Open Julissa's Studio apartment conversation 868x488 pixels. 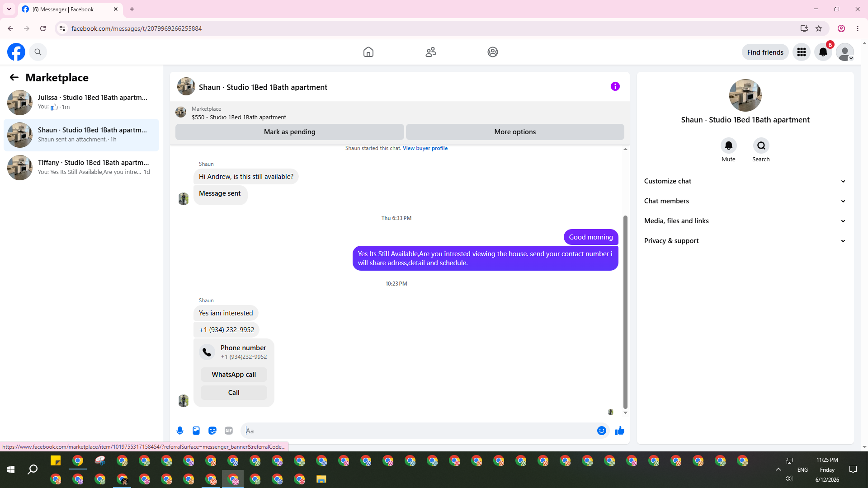coord(81,103)
